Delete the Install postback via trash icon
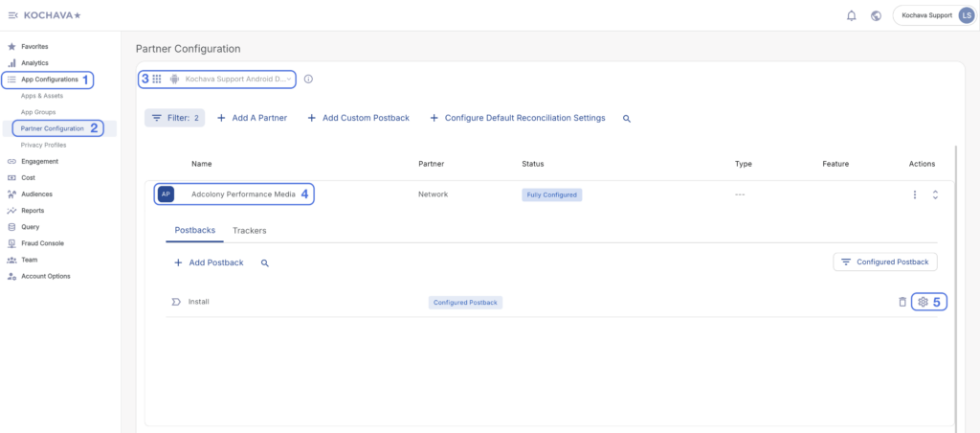 coord(902,302)
